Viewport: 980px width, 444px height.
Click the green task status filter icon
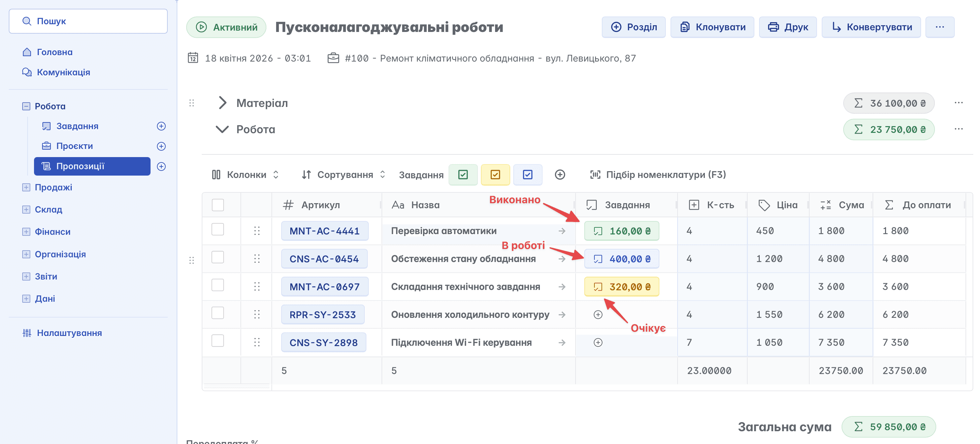tap(463, 175)
